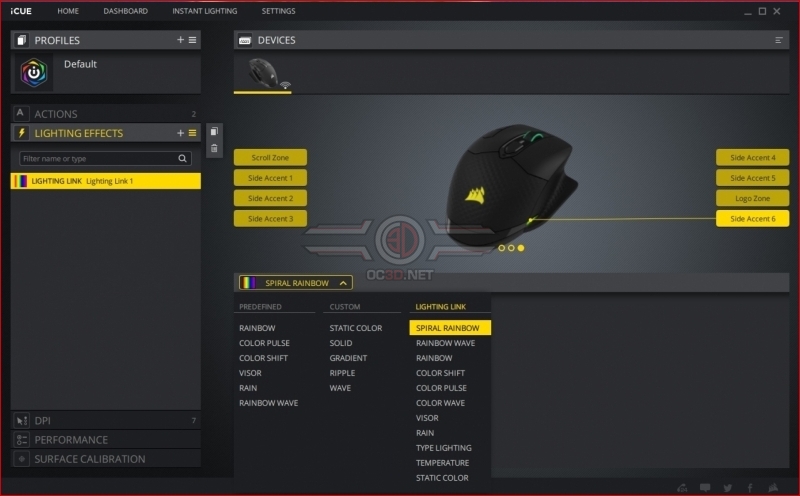Open the Twitter link icon
This screenshot has width=800, height=496.
click(728, 488)
